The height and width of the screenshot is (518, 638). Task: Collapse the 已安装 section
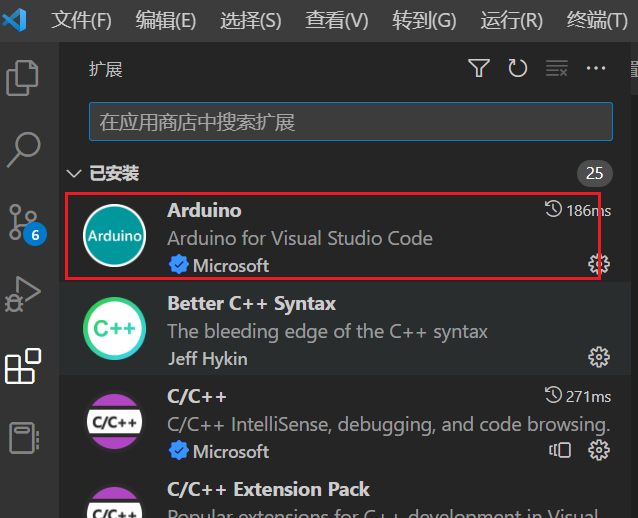pyautogui.click(x=74, y=174)
